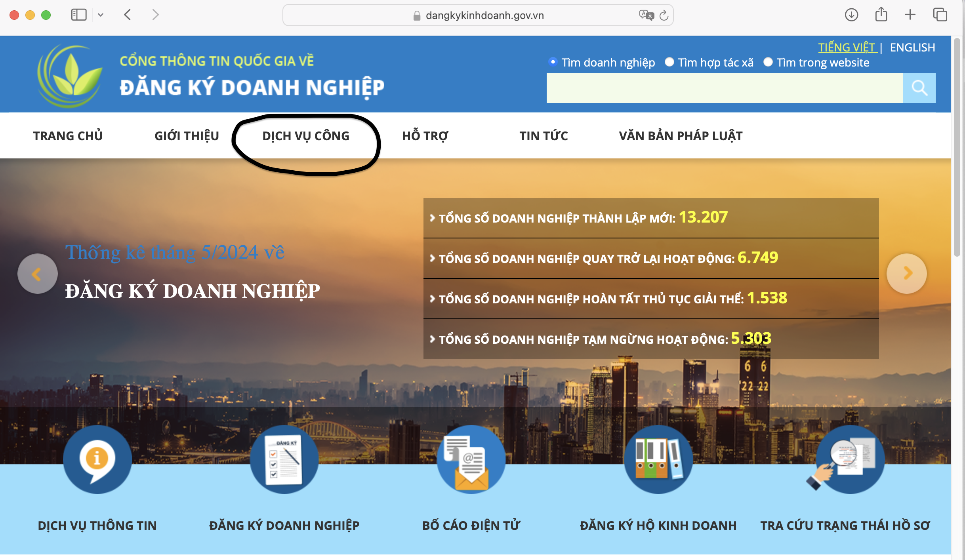Select the Tìm doanh nghiệp radio button
The width and height of the screenshot is (965, 560).
click(x=553, y=62)
